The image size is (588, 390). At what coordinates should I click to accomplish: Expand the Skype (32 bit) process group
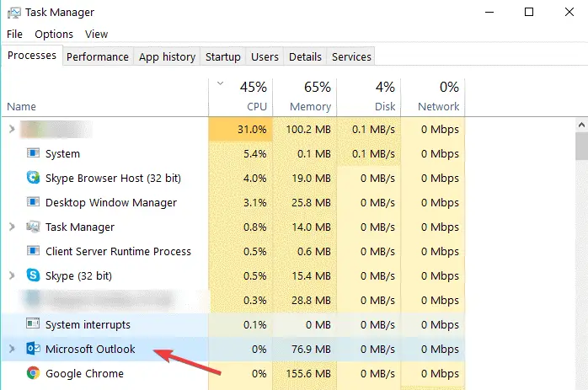[12, 275]
